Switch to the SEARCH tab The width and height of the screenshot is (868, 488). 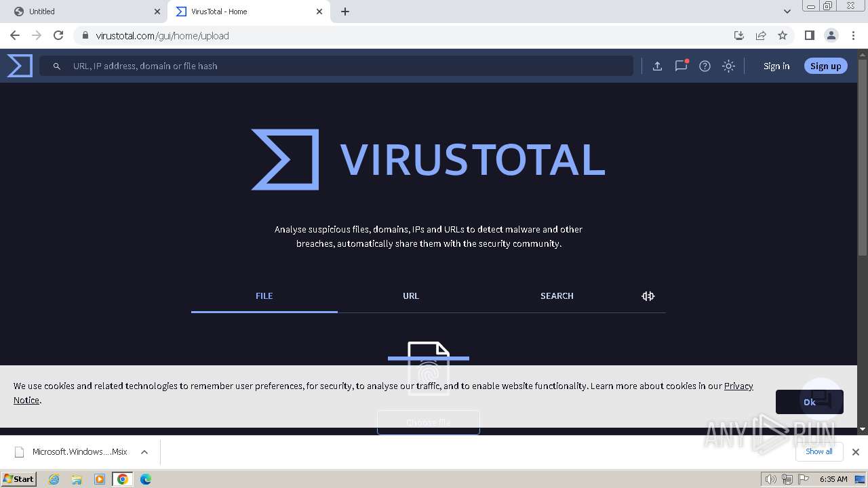[557, 296]
